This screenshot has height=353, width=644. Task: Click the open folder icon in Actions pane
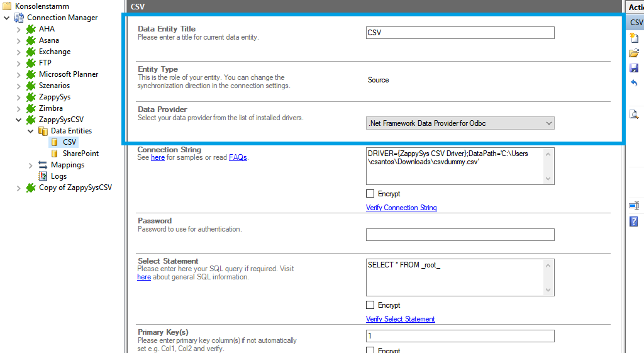pyautogui.click(x=634, y=53)
